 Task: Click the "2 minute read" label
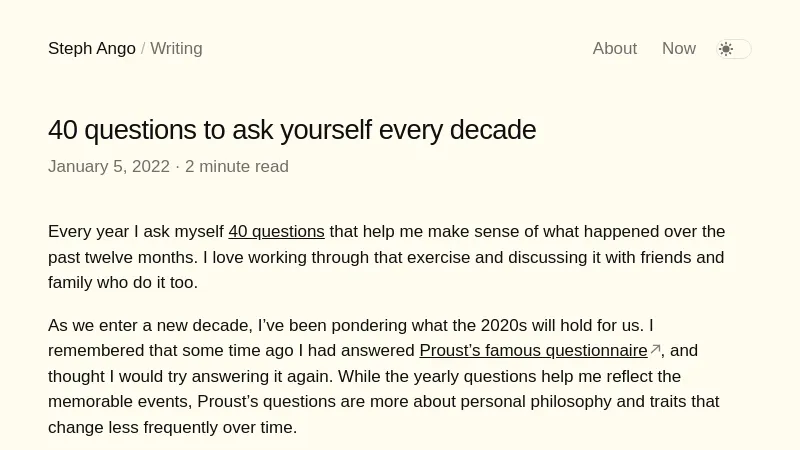tap(237, 167)
